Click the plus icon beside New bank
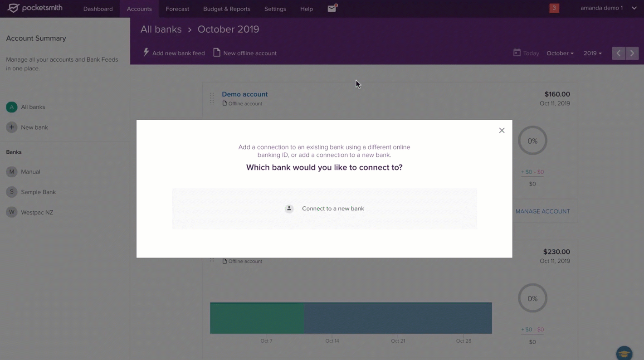644x360 pixels. (12, 127)
